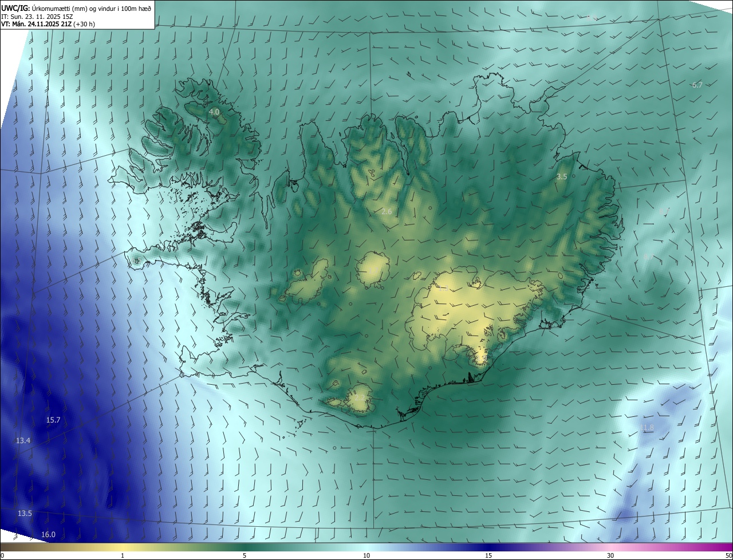Viewport: 733px width, 560px height.
Task: Click the 30 tick on the color scale
Action: (610, 555)
